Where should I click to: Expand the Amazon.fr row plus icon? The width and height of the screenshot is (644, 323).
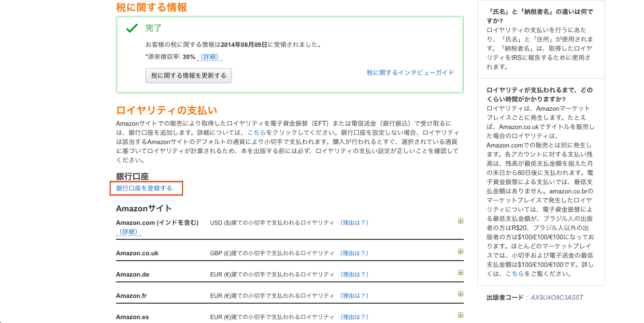click(460, 294)
